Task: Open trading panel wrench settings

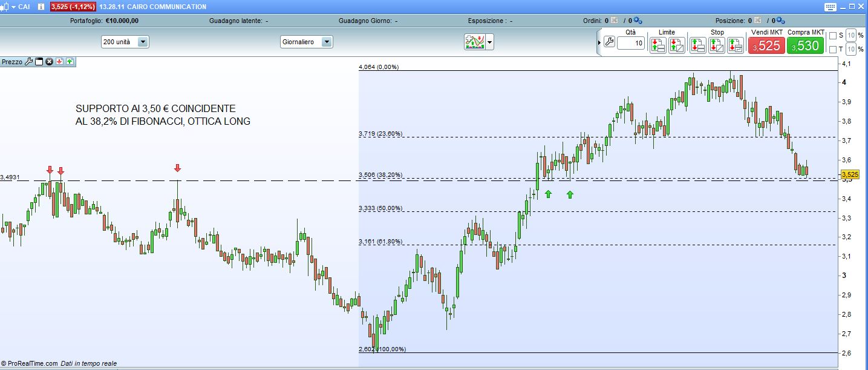Action: tap(609, 42)
